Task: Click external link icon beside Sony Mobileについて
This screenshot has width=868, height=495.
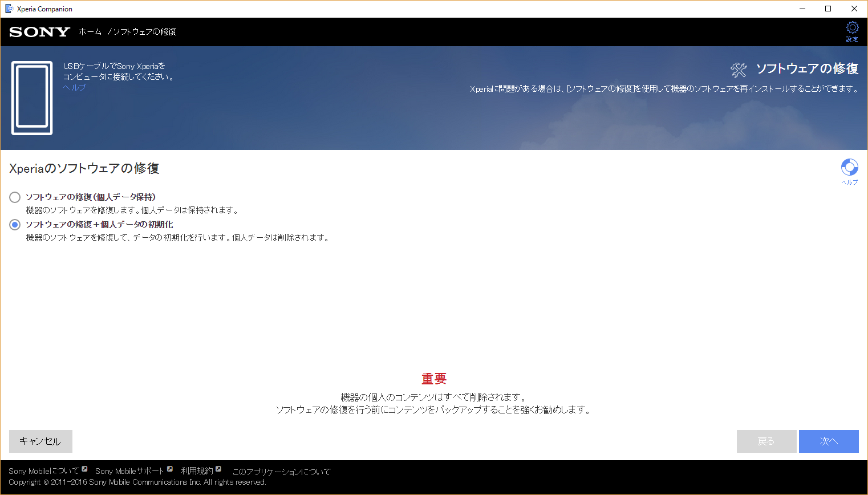Action: pyautogui.click(x=84, y=469)
